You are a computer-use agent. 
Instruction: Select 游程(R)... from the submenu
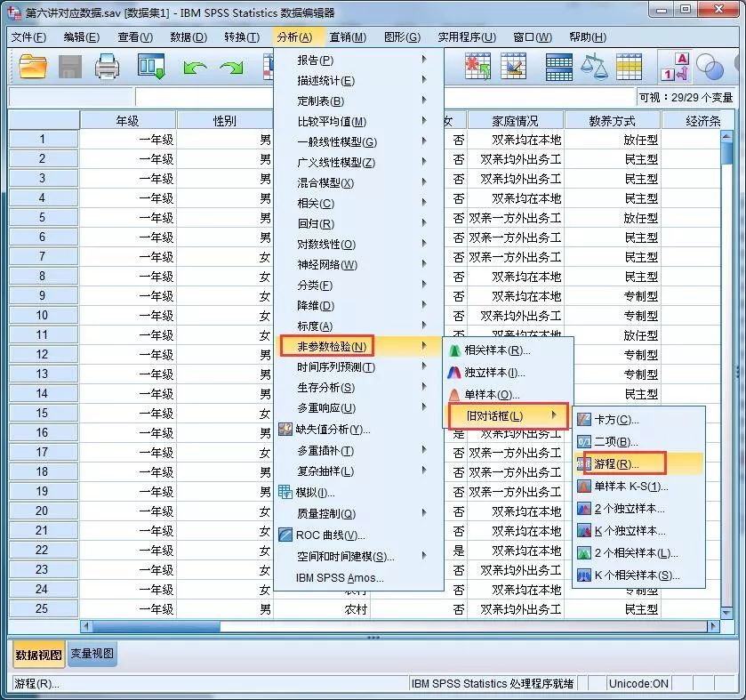click(638, 463)
